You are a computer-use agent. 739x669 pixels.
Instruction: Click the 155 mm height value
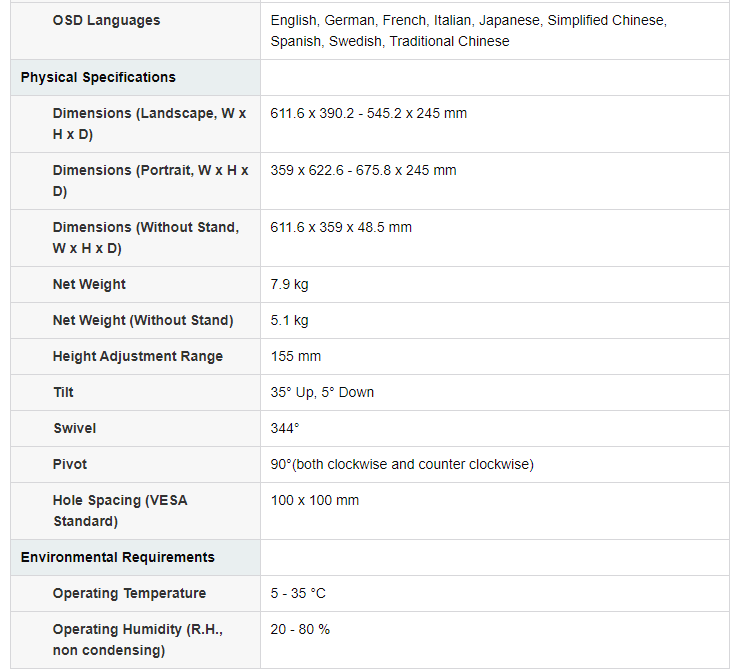tap(296, 356)
